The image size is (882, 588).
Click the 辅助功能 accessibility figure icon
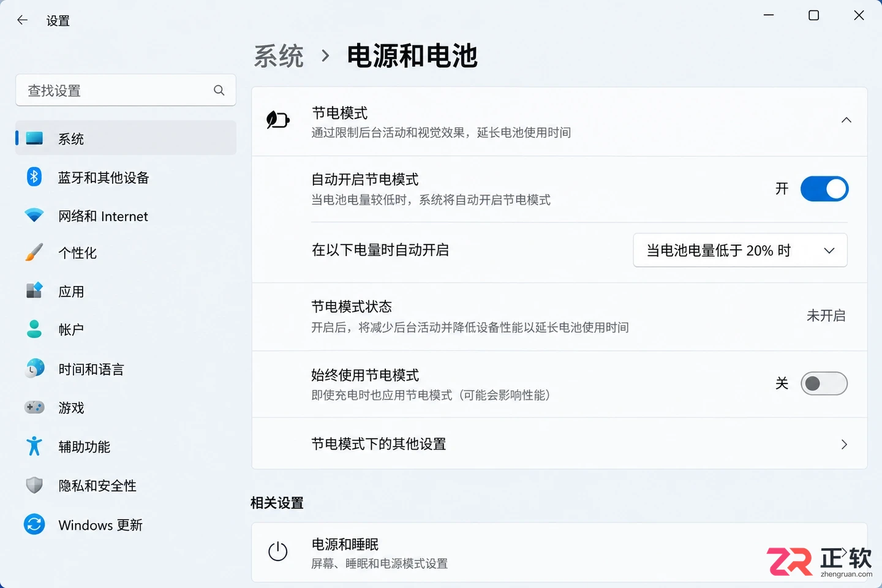click(34, 446)
